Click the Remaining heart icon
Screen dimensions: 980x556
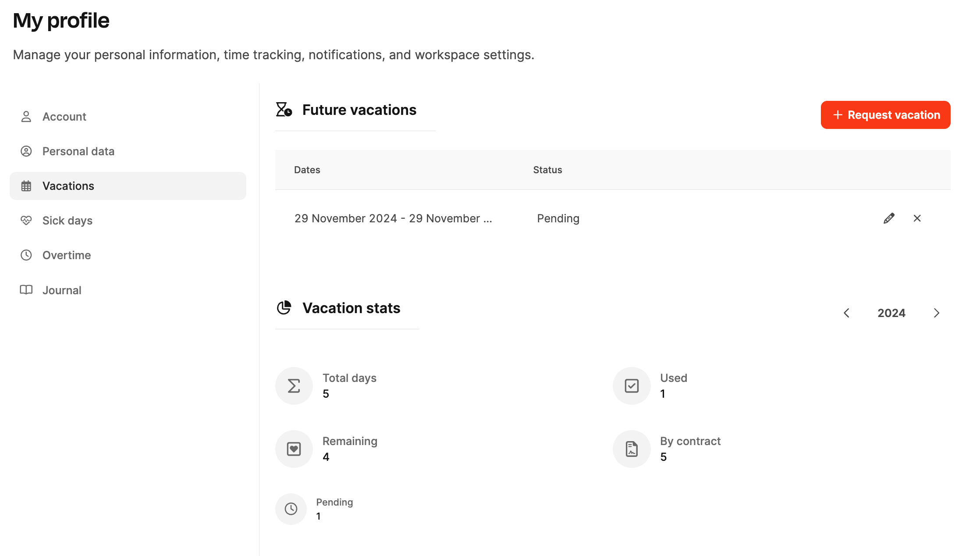[294, 449]
